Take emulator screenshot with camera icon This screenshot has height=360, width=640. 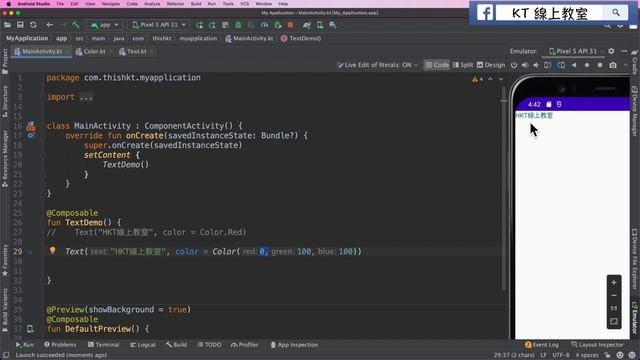(x=613, y=65)
